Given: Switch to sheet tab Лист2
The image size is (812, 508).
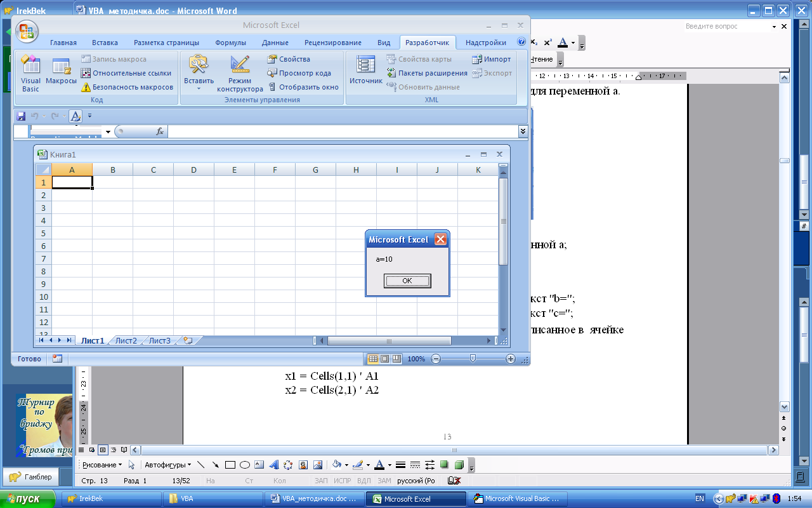Looking at the screenshot, I should [126, 340].
